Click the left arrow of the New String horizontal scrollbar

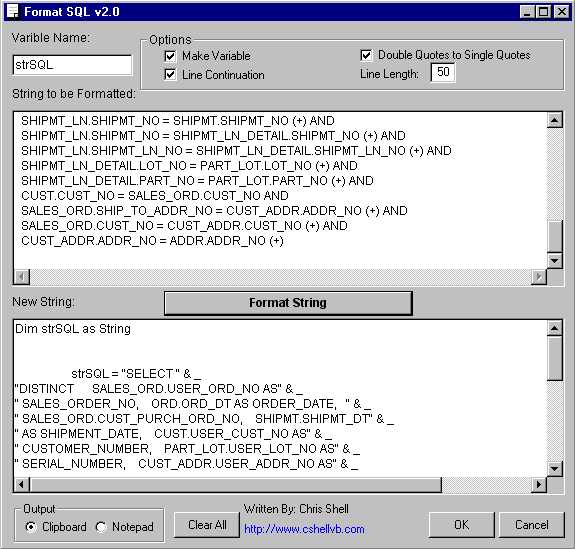click(22, 484)
